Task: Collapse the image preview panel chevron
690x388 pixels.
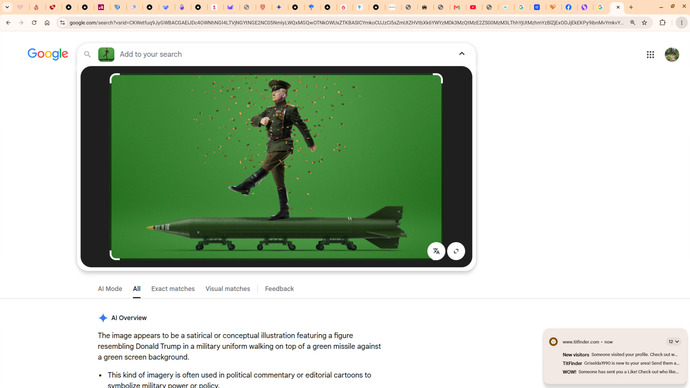Action: click(462, 54)
